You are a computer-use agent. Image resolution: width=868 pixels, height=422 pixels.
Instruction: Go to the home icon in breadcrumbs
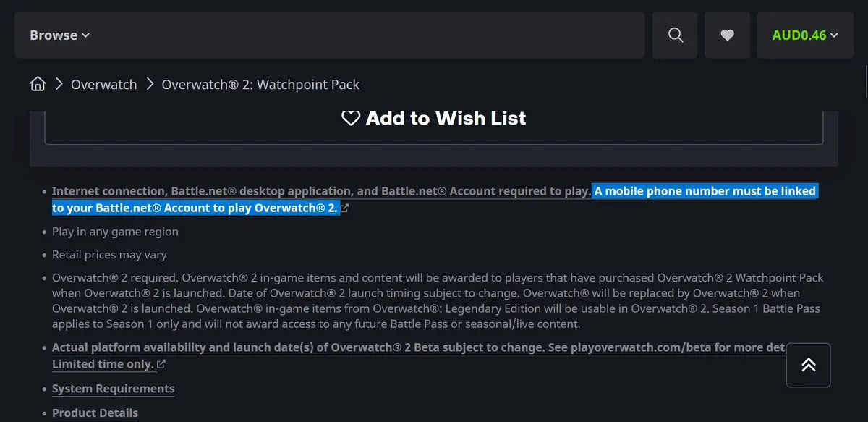click(38, 84)
